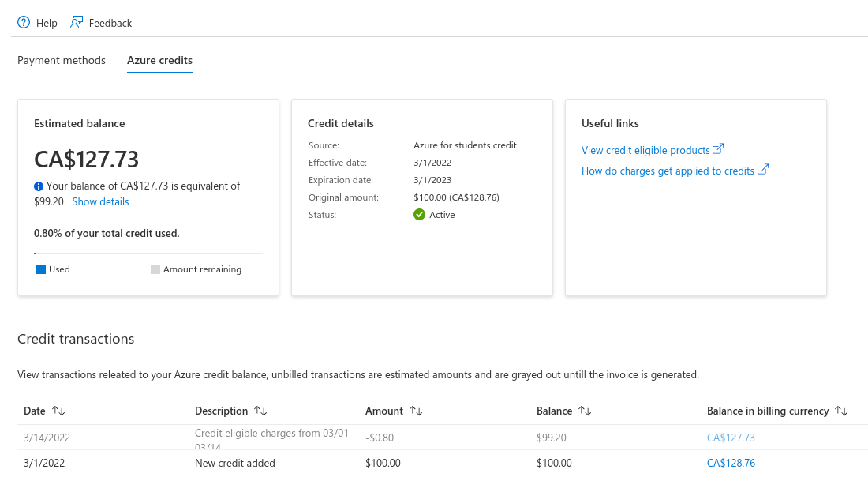Screen dimensions: 868x492
Task: Open How do charges get applied to credits
Action: (x=668, y=171)
